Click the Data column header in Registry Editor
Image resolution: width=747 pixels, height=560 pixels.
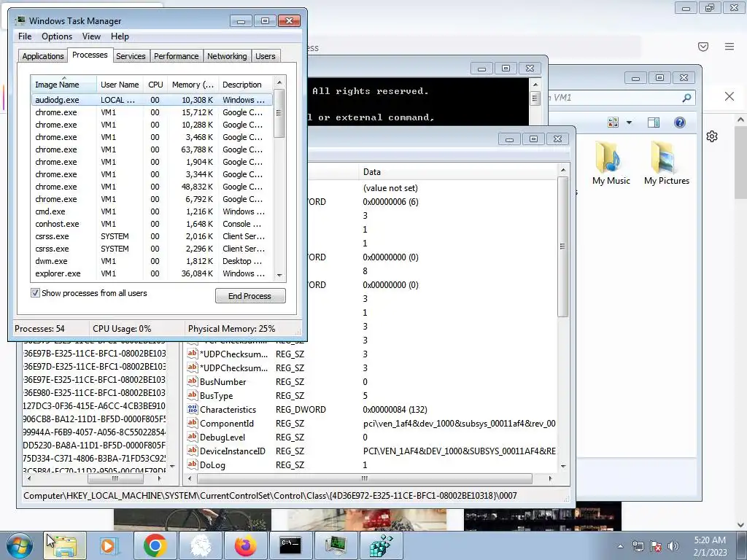tap(457, 172)
